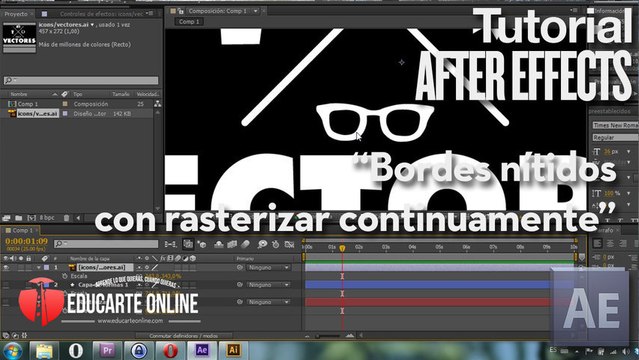Select left paragraph alignment icon
The image size is (639, 360).
[x=597, y=243]
